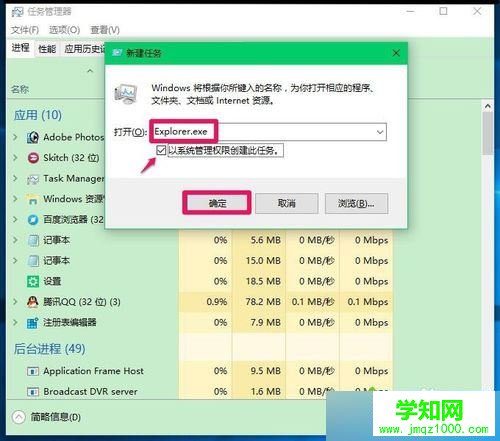The image size is (500, 441).
Task: Select the 应用 (10) group header
Action: point(38,115)
